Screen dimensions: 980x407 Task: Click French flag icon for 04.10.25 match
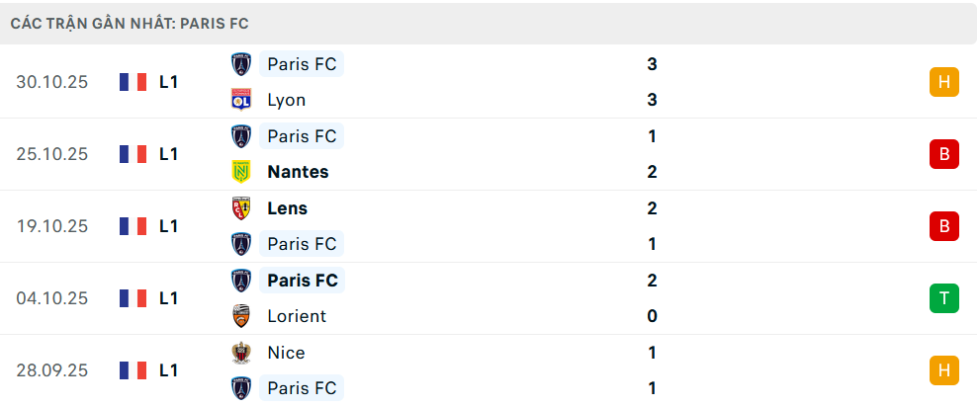(133, 298)
